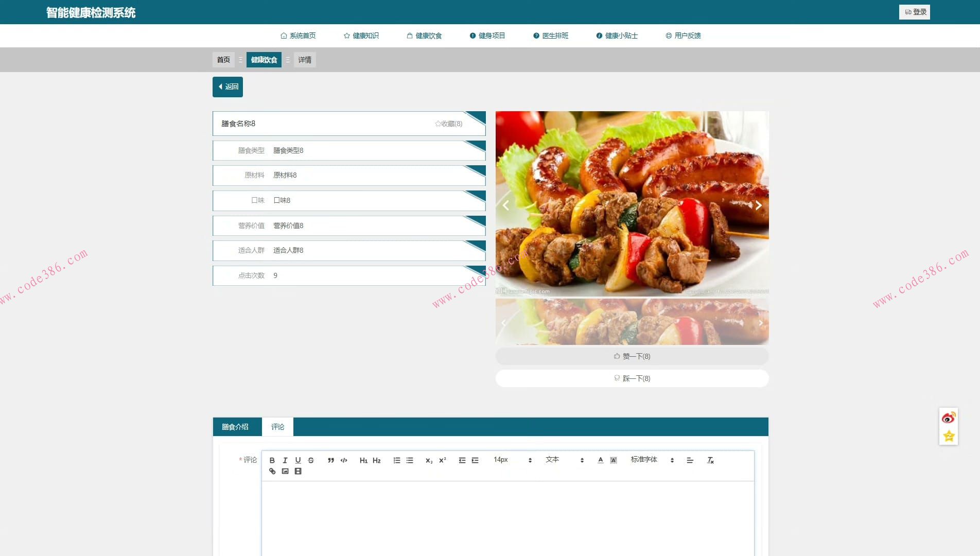Select the food thumbnail strip image
Image resolution: width=980 pixels, height=556 pixels.
click(x=632, y=322)
